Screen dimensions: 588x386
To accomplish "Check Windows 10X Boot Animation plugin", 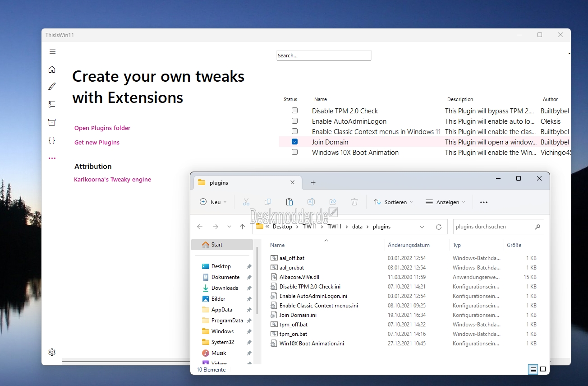I will pyautogui.click(x=294, y=152).
